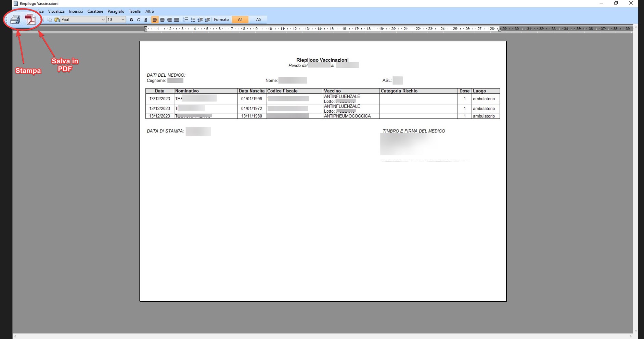Click the horizontal scrollbar left arrow
Viewport: 644px width, 339px height.
[15, 336]
